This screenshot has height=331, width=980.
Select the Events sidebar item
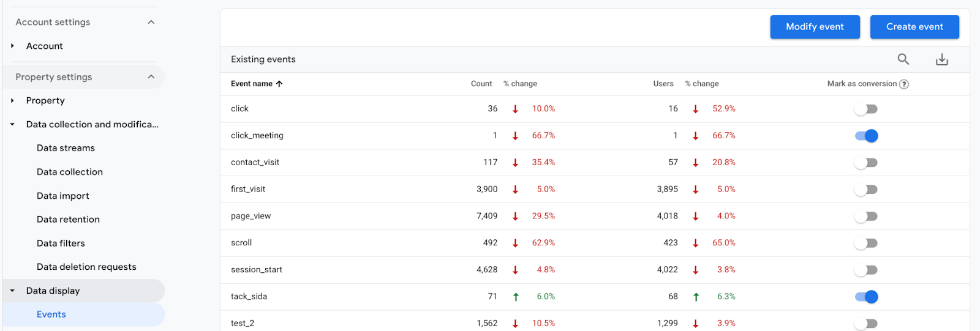click(51, 314)
